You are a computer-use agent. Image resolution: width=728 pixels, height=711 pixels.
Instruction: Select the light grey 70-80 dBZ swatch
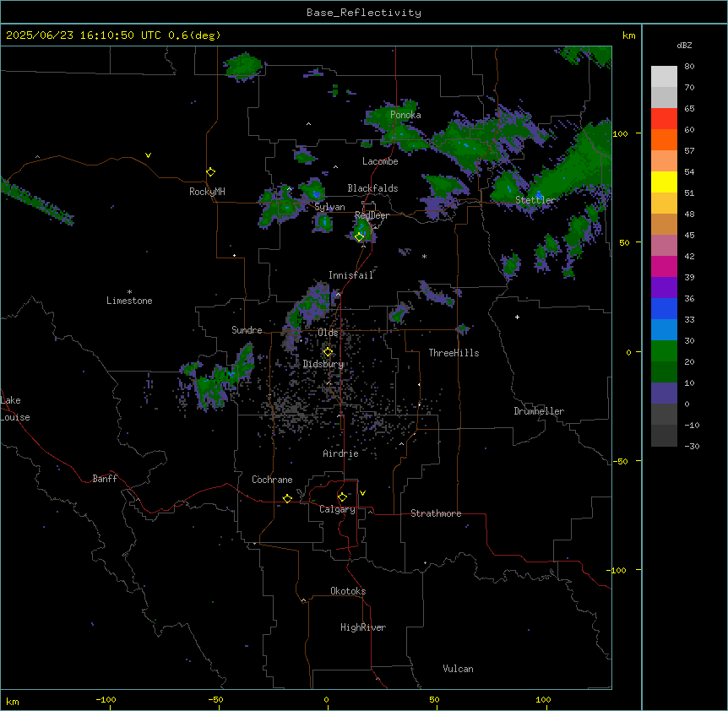point(664,77)
